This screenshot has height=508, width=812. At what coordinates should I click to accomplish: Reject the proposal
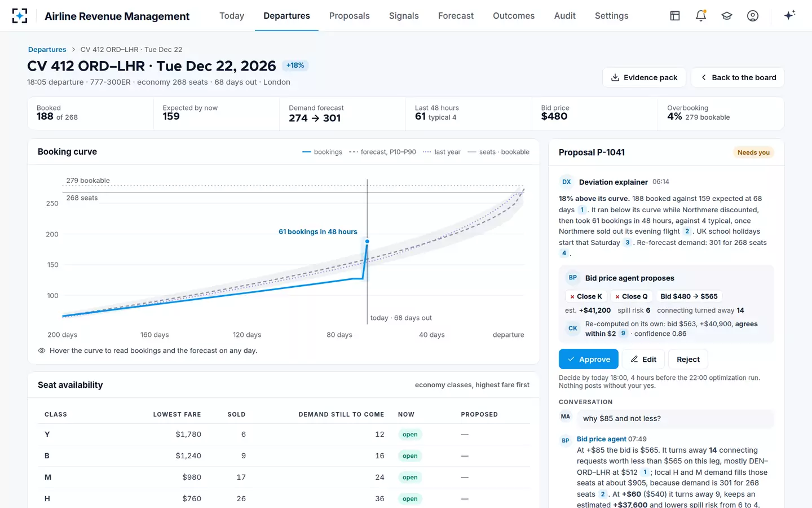tap(688, 359)
